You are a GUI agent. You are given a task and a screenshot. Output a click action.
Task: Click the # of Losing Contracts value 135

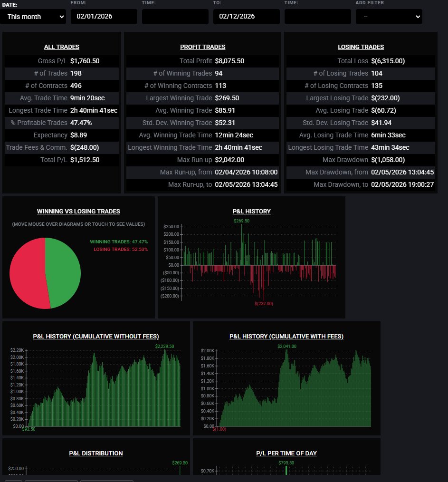[x=377, y=86]
